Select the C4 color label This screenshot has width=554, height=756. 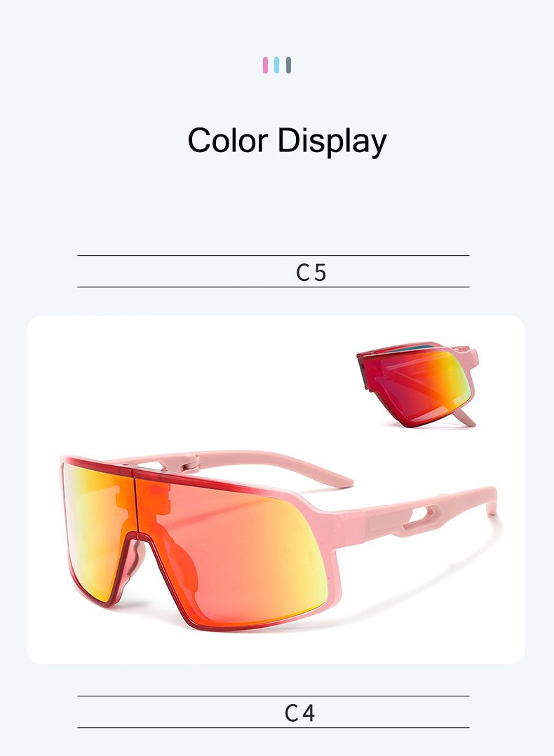299,713
